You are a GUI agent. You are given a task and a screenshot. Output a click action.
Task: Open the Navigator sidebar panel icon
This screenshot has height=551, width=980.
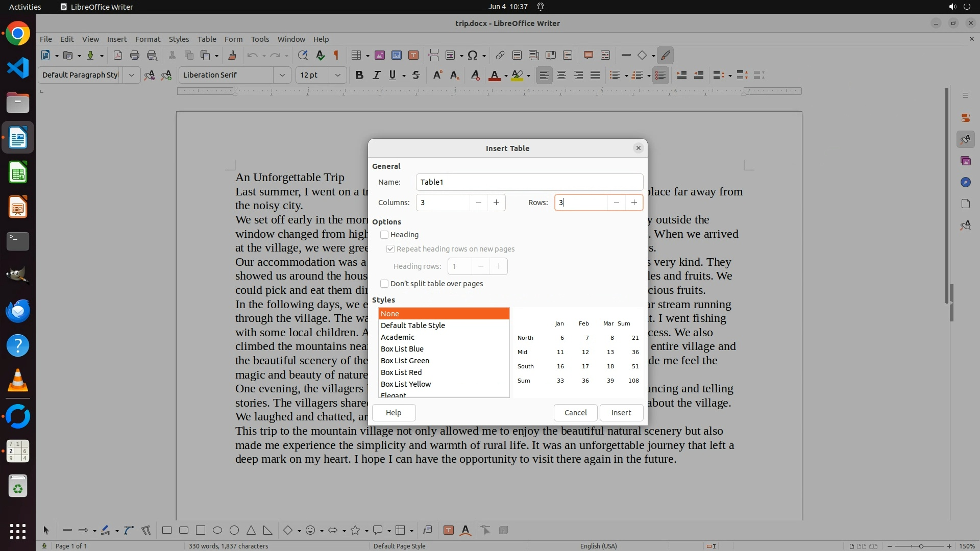(x=965, y=182)
